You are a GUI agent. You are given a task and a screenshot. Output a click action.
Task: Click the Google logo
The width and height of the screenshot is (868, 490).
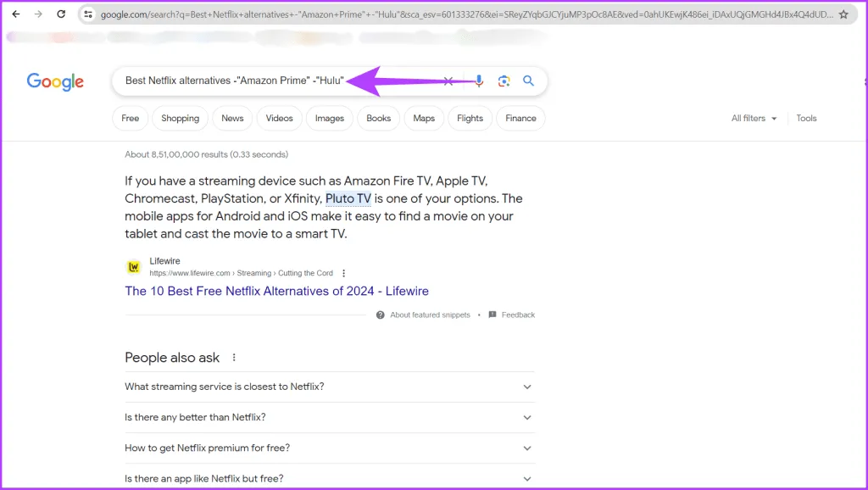pyautogui.click(x=55, y=81)
